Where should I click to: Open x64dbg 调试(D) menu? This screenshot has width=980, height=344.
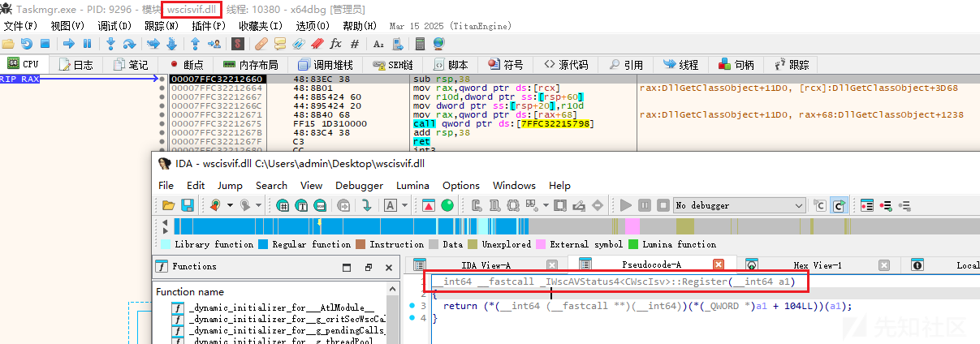[114, 26]
